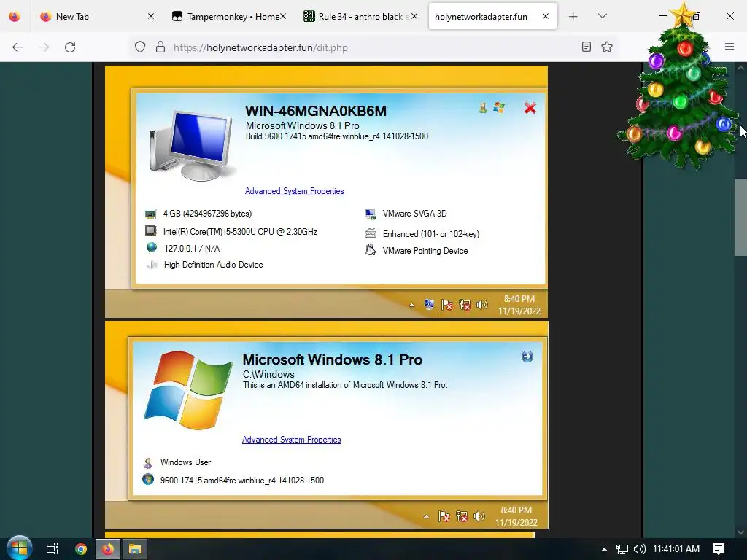Click the page vertical scrollbar thumb

(x=740, y=217)
